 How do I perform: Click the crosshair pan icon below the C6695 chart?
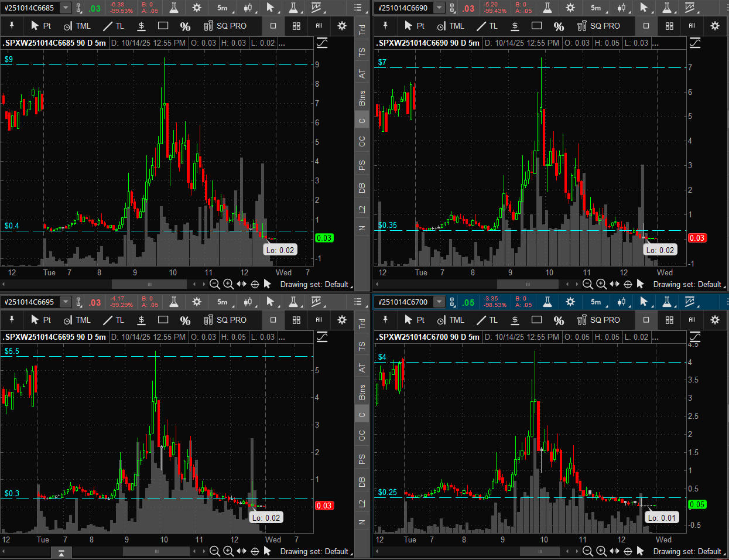click(255, 551)
